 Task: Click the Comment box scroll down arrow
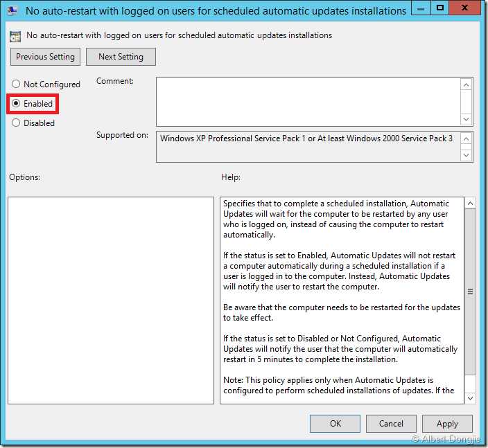466,119
